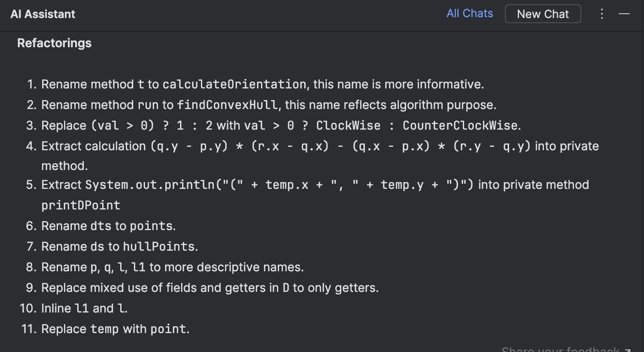This screenshot has height=352, width=644.
Task: Click the System.out.println code snippet
Action: click(279, 185)
